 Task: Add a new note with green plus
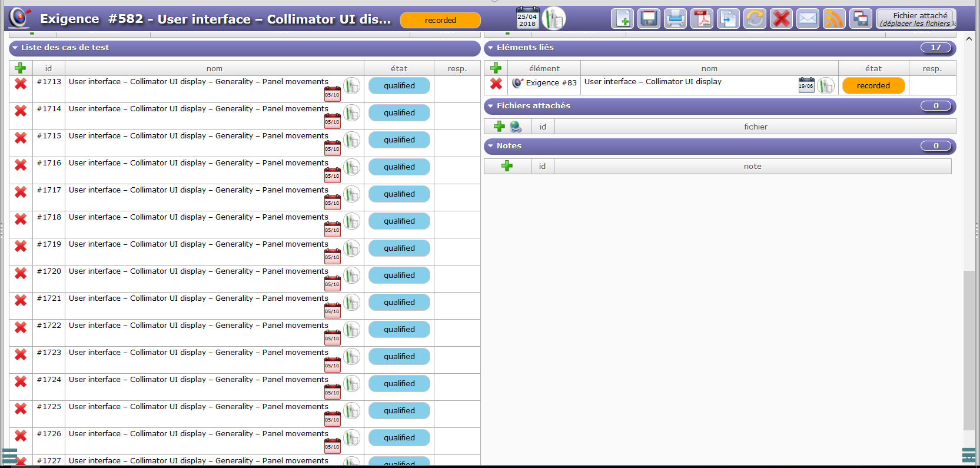coord(507,167)
